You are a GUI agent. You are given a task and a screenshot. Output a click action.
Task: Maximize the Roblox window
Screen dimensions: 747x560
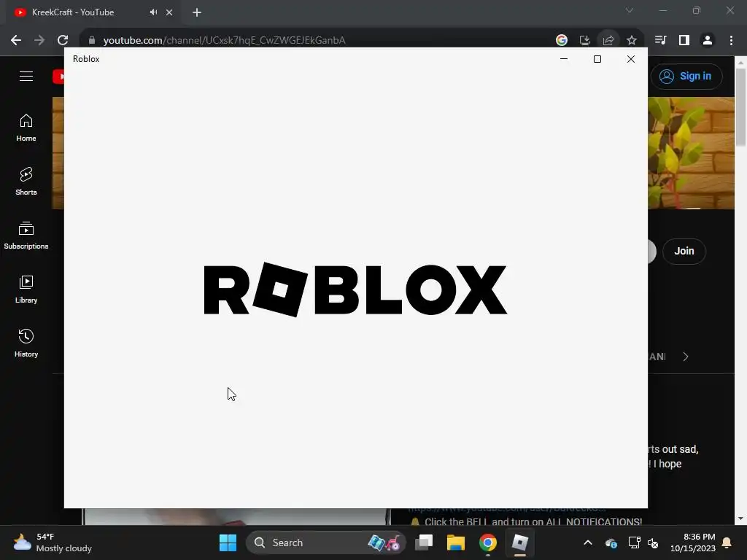point(597,58)
